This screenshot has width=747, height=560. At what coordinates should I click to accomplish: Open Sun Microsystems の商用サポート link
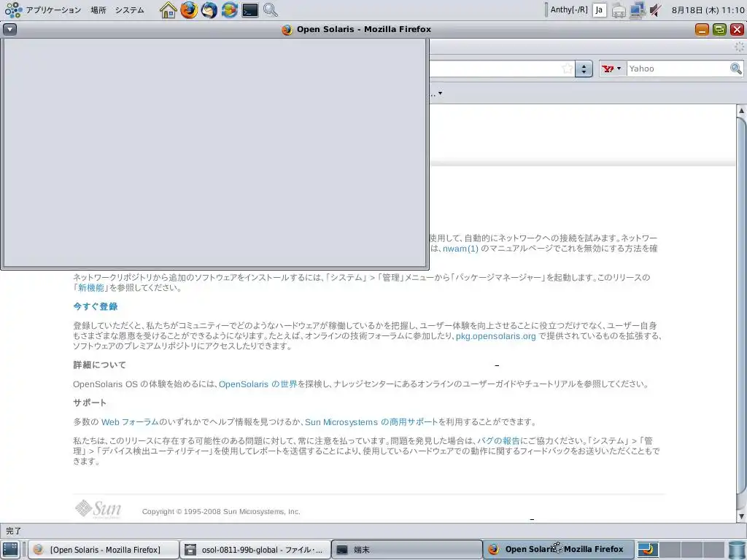(x=371, y=422)
